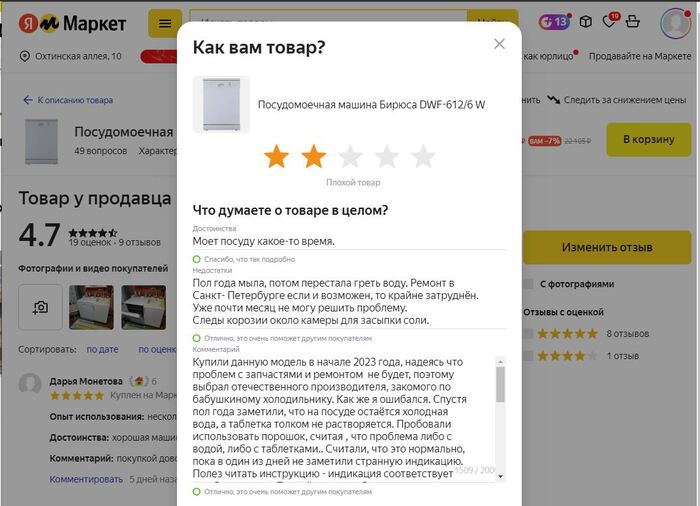The width and height of the screenshot is (700, 506).
Task: Open the first customer photo thumbnail
Action: [x=92, y=307]
